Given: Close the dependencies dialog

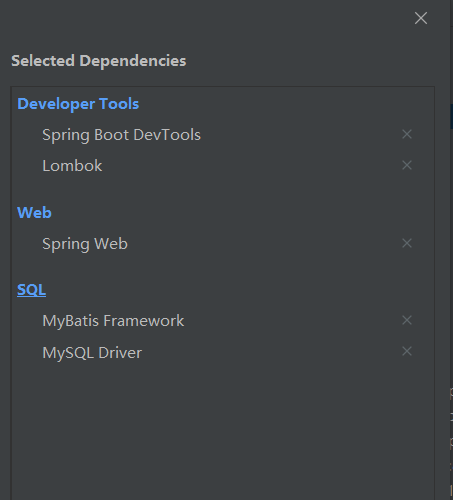Looking at the screenshot, I should point(421,18).
